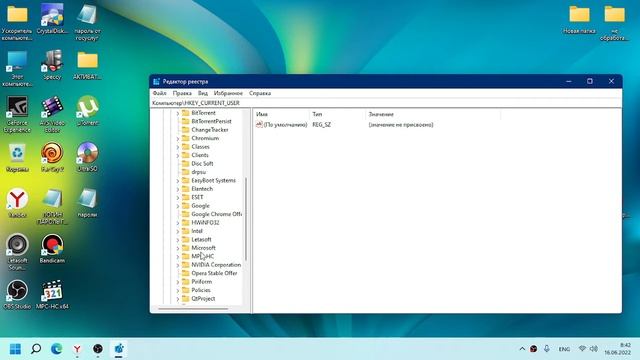The height and width of the screenshot is (360, 640).
Task: Expand the Microsoft registry key
Action: tap(178, 248)
